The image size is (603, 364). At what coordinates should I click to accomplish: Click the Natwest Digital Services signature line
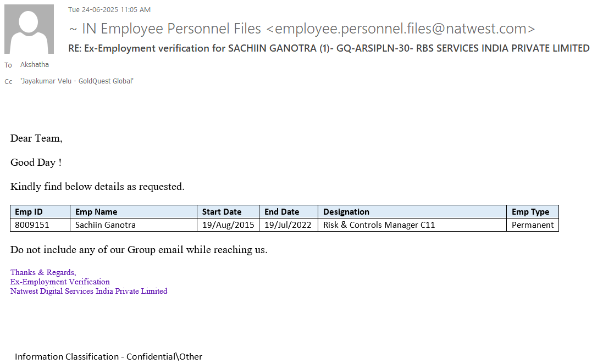tap(89, 292)
